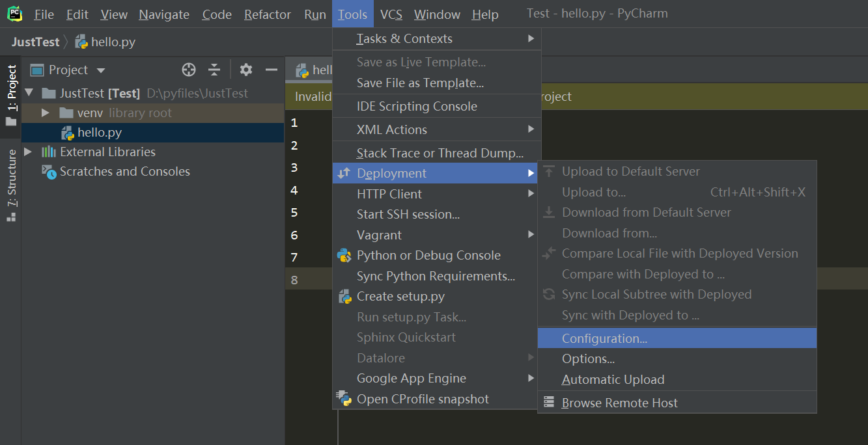Open the Project panel settings gear
The height and width of the screenshot is (445, 868).
pyautogui.click(x=245, y=70)
